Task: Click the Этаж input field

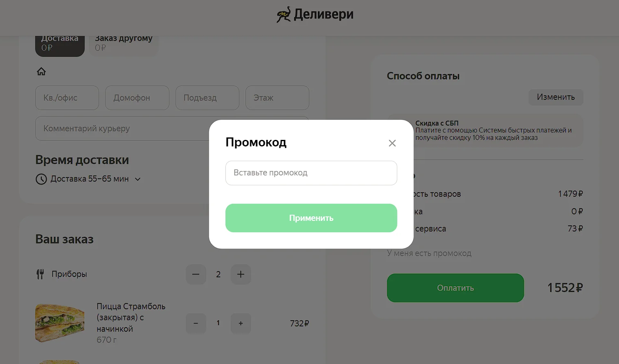Action: coord(277,98)
